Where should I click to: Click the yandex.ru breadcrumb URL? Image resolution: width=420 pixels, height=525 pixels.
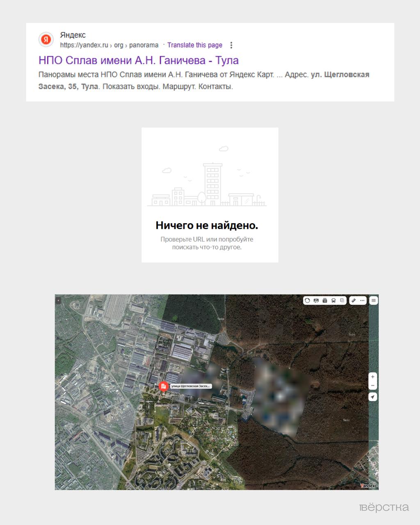(x=84, y=45)
